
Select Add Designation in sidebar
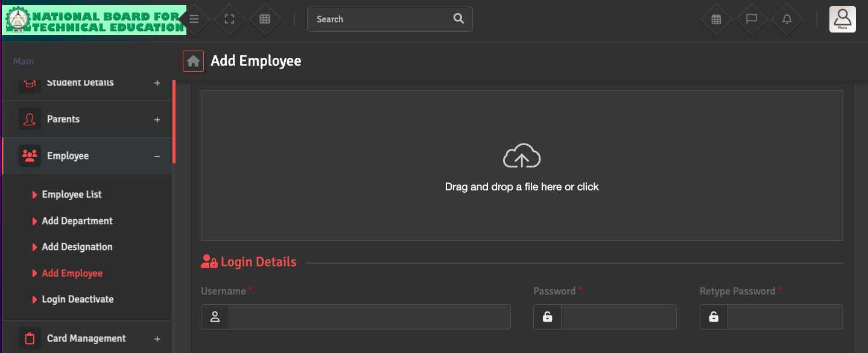point(77,247)
